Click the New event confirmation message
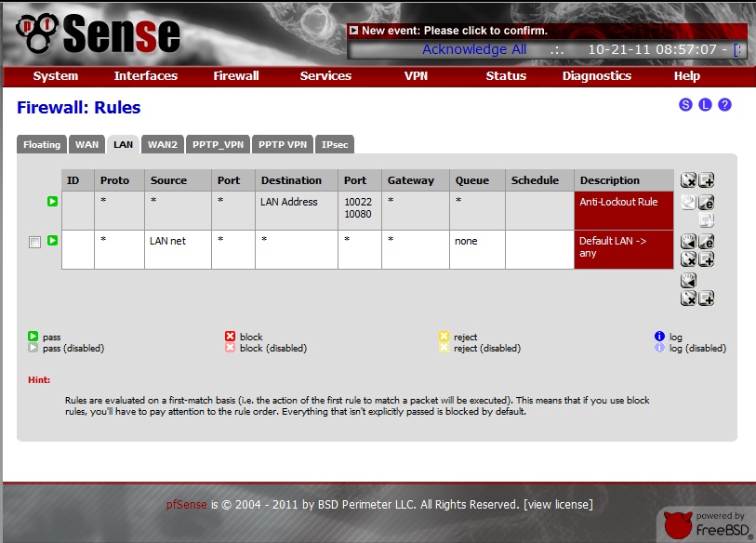 pyautogui.click(x=455, y=31)
